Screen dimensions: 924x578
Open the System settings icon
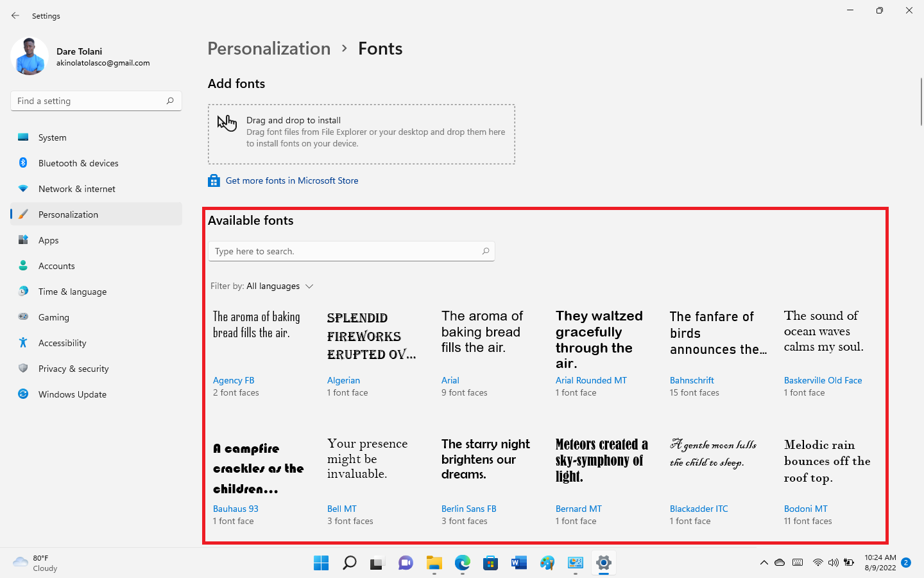(23, 137)
